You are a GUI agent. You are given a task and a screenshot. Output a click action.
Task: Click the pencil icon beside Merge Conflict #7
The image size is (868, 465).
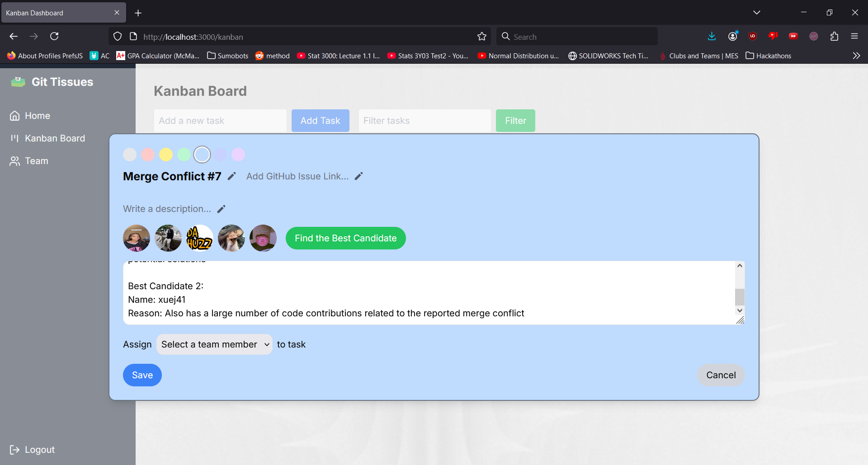231,176
